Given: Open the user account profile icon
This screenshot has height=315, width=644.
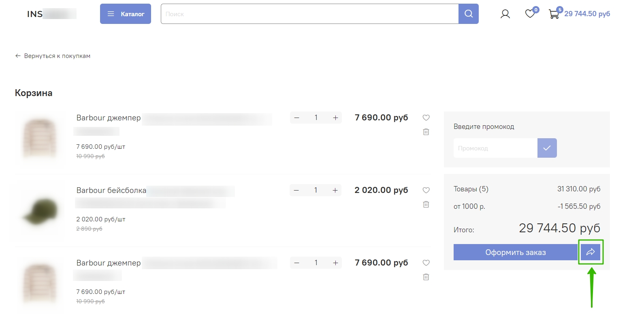Looking at the screenshot, I should [x=505, y=14].
